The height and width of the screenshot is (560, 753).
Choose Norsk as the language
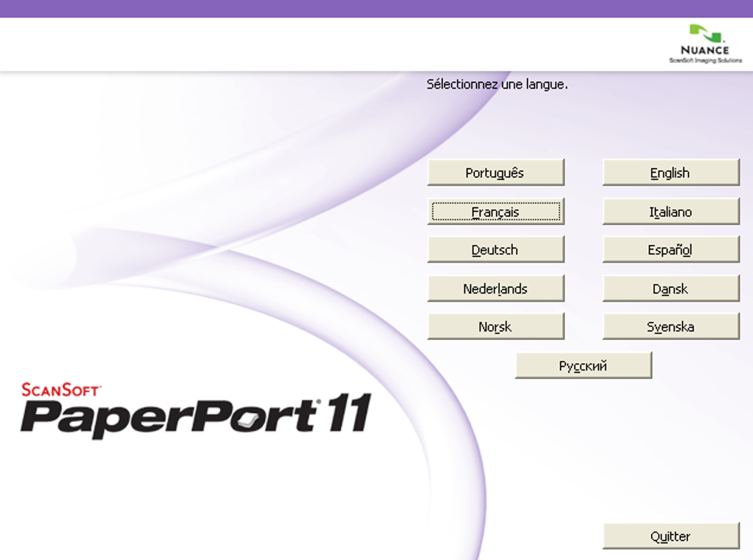coord(495,326)
